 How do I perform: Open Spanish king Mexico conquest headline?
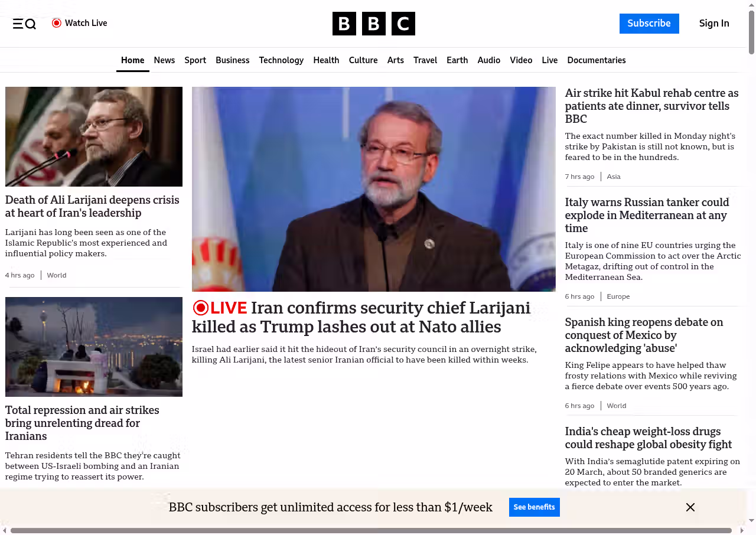point(644,335)
